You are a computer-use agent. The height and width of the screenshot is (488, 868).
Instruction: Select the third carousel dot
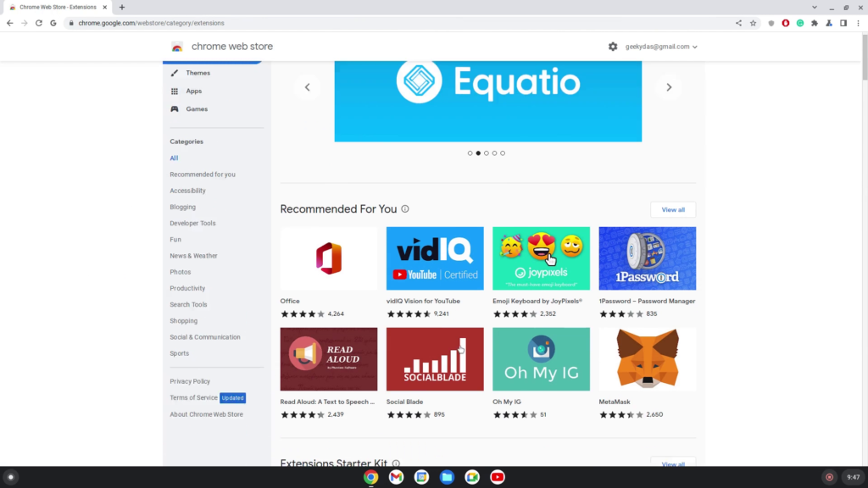pyautogui.click(x=487, y=153)
